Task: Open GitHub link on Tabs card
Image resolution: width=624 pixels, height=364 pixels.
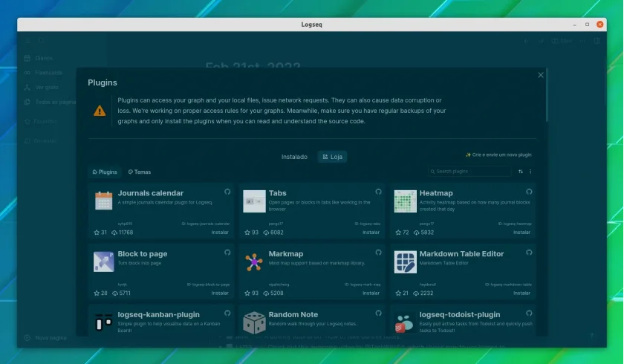Action: pos(378,192)
